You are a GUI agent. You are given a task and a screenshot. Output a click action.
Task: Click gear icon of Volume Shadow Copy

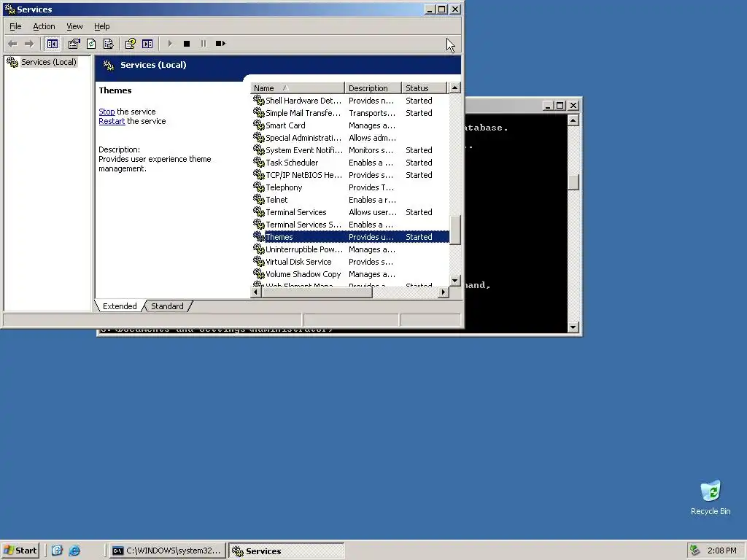coord(259,274)
